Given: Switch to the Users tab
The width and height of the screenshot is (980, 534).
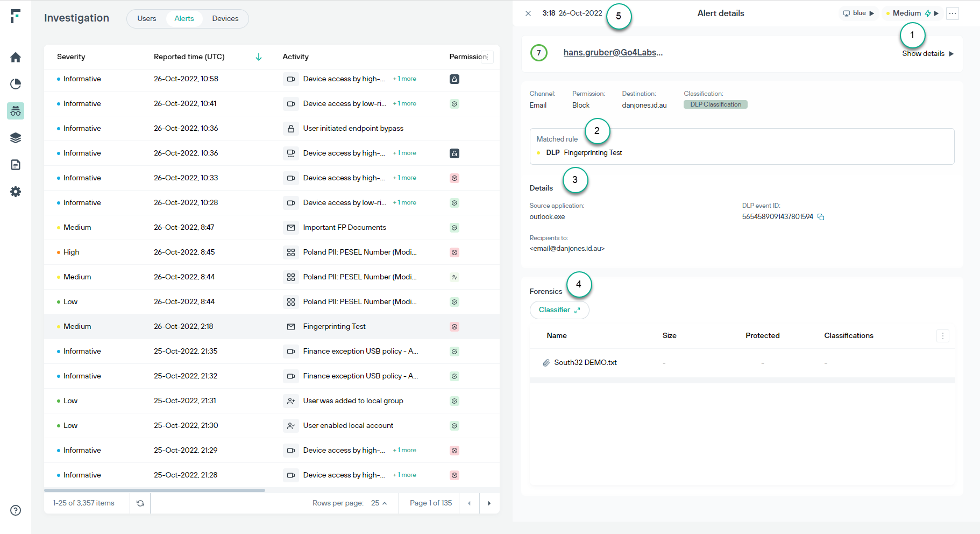Looking at the screenshot, I should coord(147,19).
